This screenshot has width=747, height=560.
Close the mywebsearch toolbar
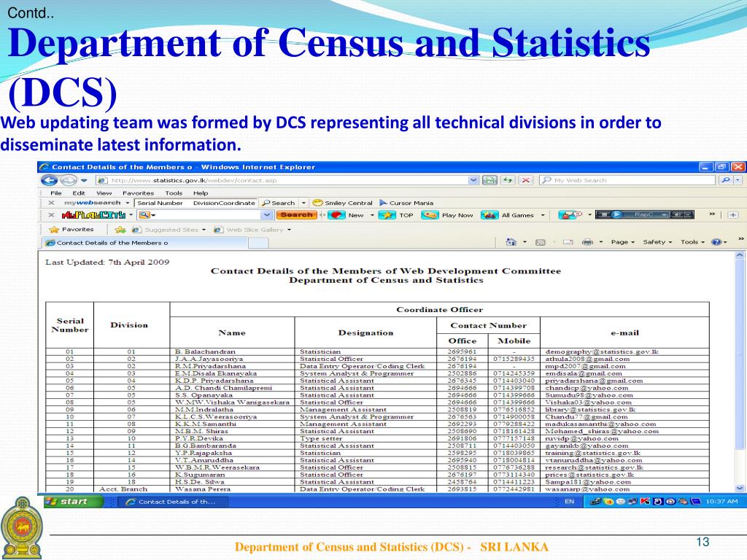[x=51, y=203]
